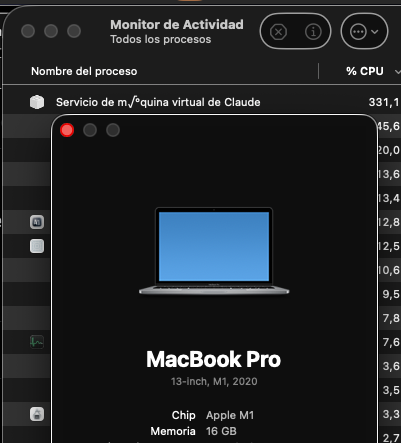The width and height of the screenshot is (401, 443).
Task: Click the 13-inch, M1, 2020 model text
Action: (214, 381)
